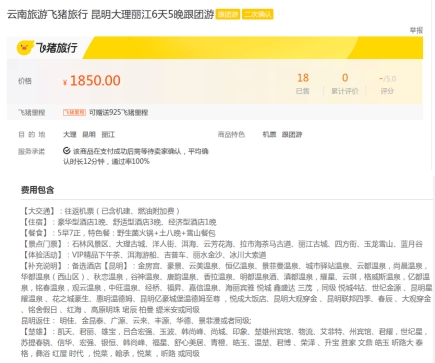Click the 【补充说明】 备选酒店 line
The height and width of the screenshot is (363, 435).
[x=224, y=266]
